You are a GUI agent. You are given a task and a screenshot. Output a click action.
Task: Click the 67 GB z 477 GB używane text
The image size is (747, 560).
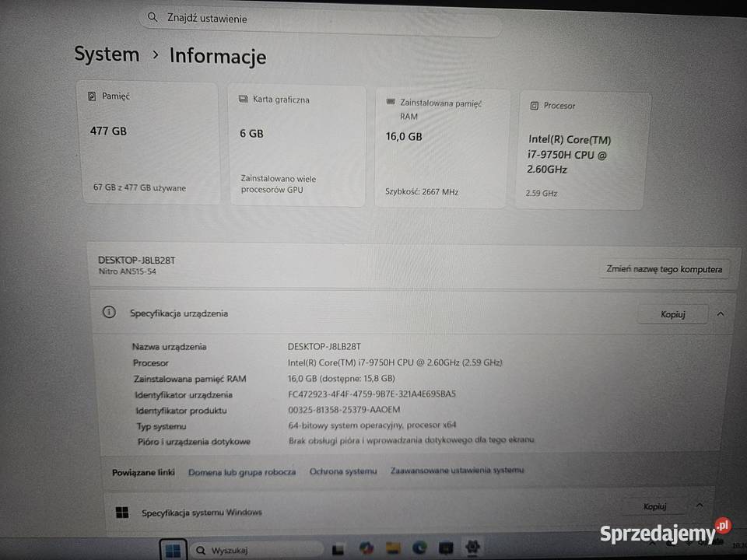[x=139, y=187]
